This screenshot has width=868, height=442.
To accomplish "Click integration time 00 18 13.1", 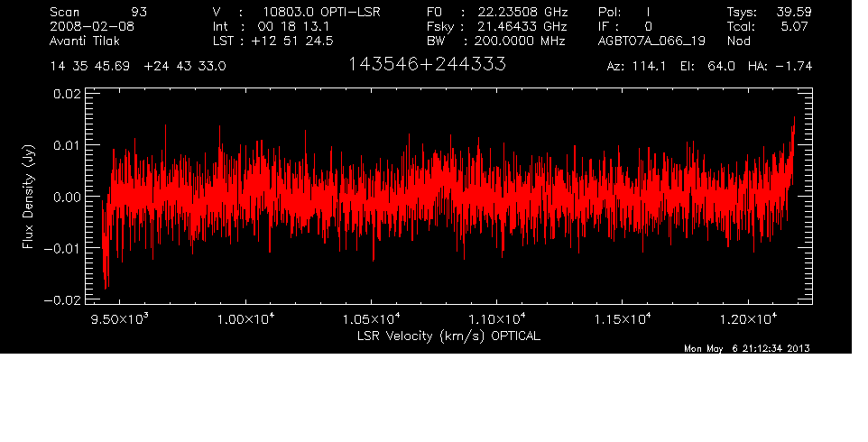I will [293, 26].
